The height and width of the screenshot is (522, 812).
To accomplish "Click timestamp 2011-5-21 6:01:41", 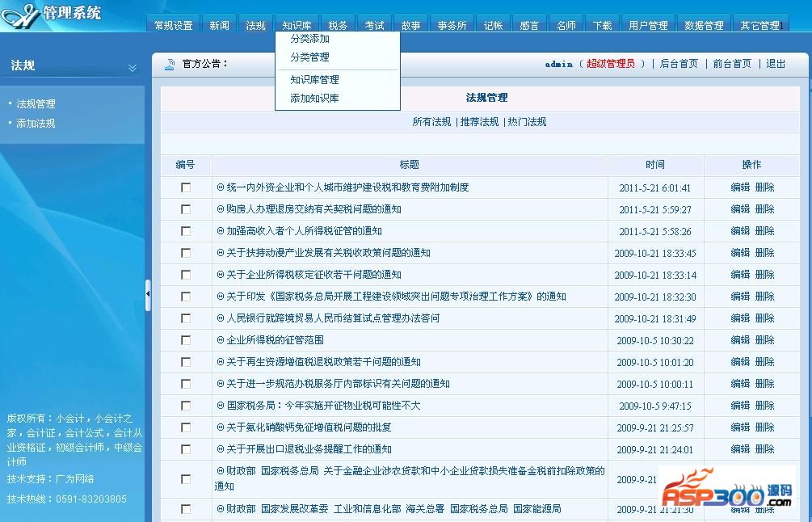I will tap(655, 188).
